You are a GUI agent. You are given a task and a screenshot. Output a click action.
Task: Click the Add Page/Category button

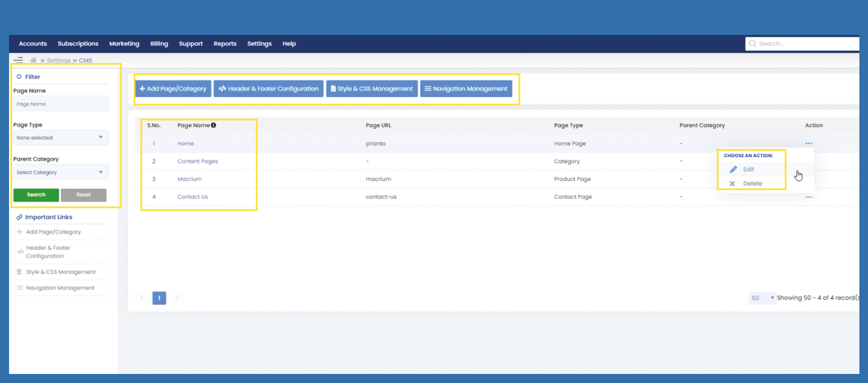pos(173,89)
